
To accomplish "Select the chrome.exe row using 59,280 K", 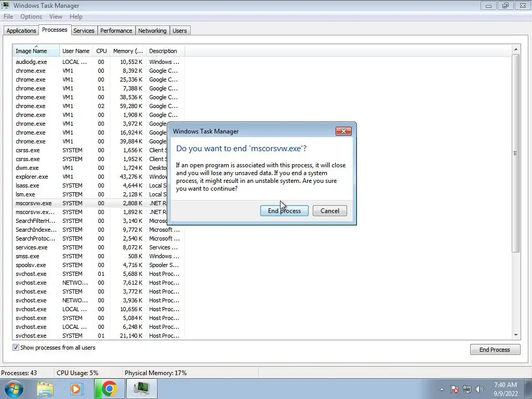I will pyautogui.click(x=98, y=106).
